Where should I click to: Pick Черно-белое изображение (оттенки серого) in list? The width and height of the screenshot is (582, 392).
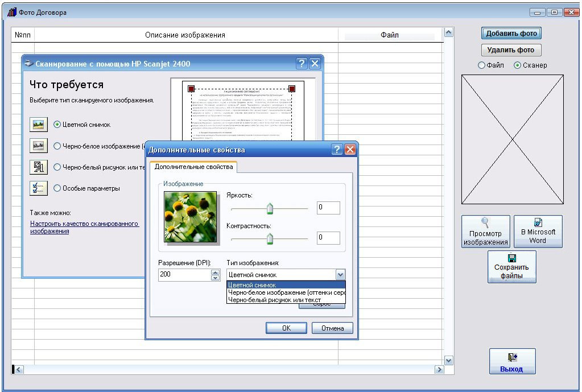click(286, 292)
